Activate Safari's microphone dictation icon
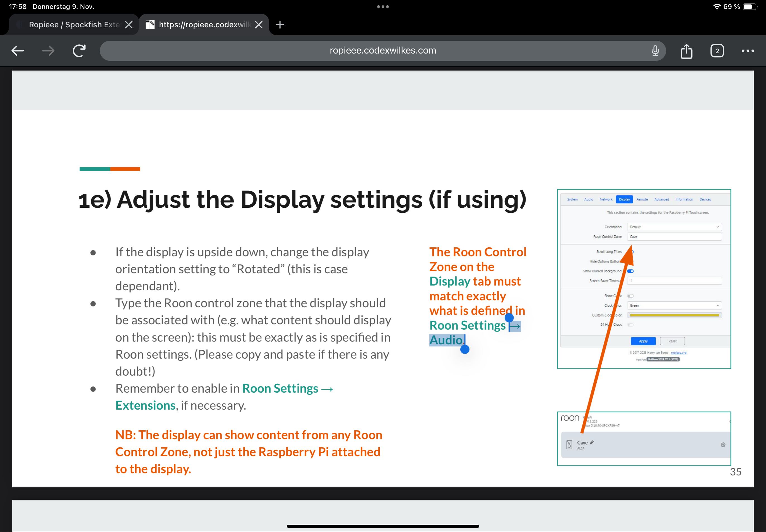Image resolution: width=766 pixels, height=532 pixels. (655, 50)
